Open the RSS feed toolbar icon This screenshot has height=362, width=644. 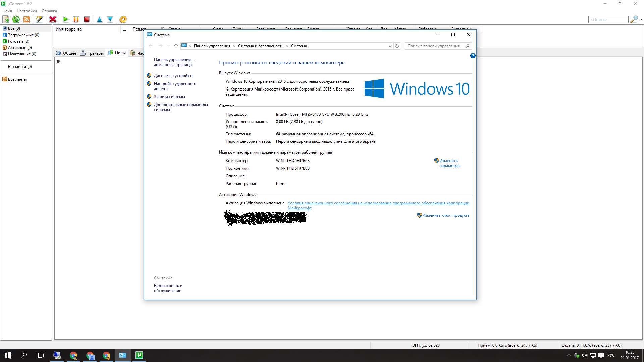pos(26,19)
